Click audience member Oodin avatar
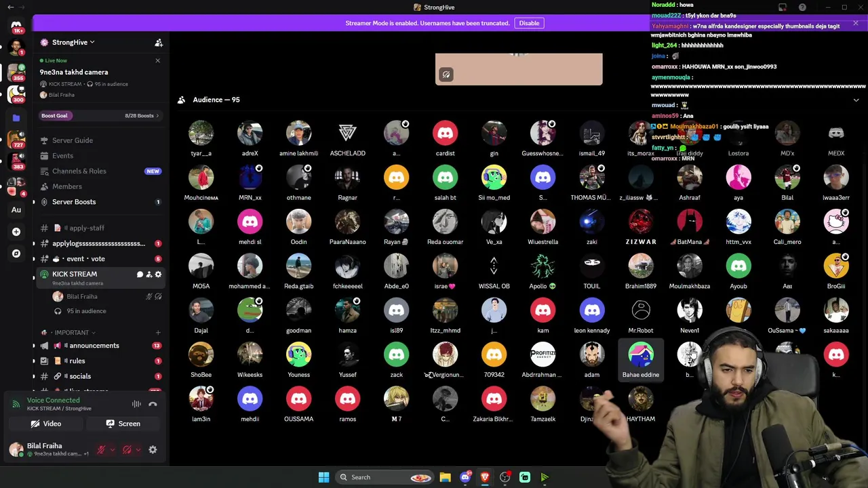The height and width of the screenshot is (488, 868). [298, 222]
